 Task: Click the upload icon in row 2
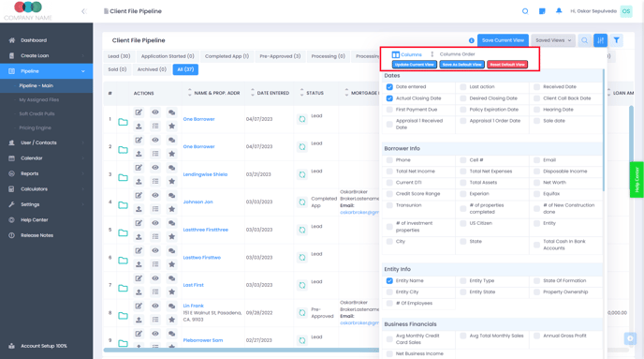pyautogui.click(x=139, y=154)
